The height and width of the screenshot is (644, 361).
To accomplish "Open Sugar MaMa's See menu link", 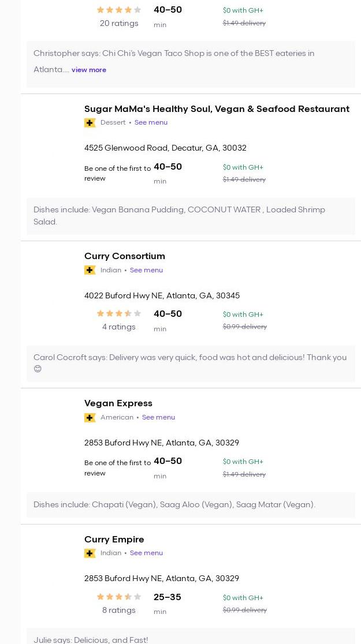I will pyautogui.click(x=151, y=122).
